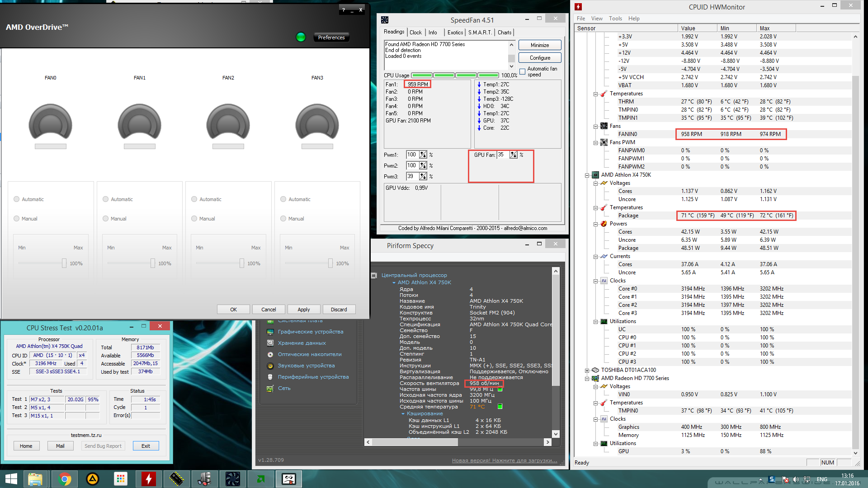Click the FAN0 speed slider handle
Screen dimensions: 868x488
click(64, 263)
